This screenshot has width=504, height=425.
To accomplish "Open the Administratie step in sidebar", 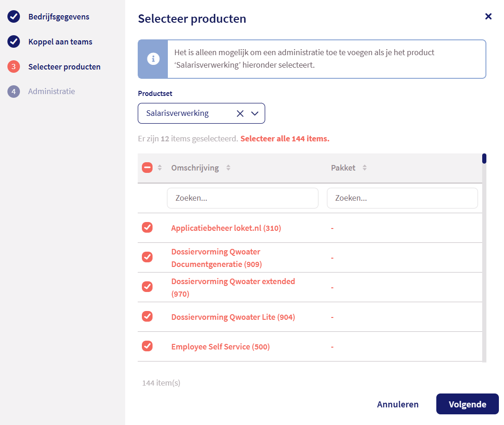I will click(x=51, y=91).
